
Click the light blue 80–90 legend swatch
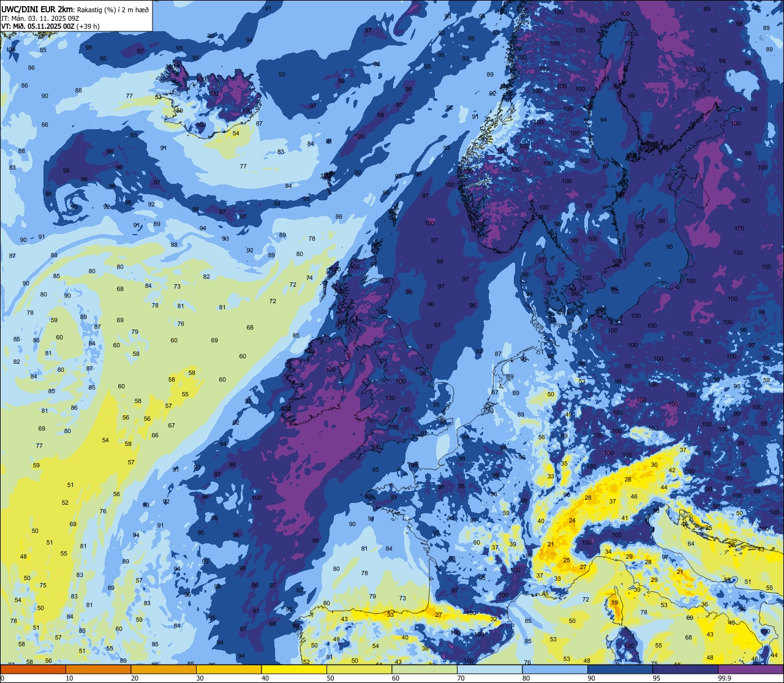[x=555, y=669]
